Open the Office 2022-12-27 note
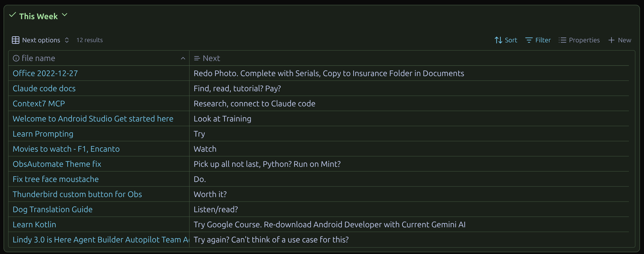 [45, 73]
